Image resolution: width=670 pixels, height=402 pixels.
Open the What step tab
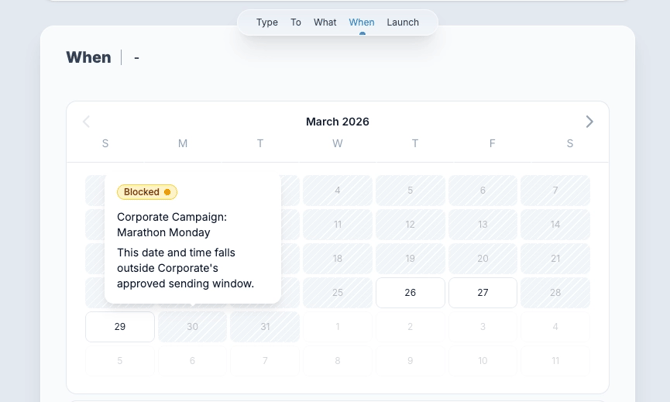[325, 22]
